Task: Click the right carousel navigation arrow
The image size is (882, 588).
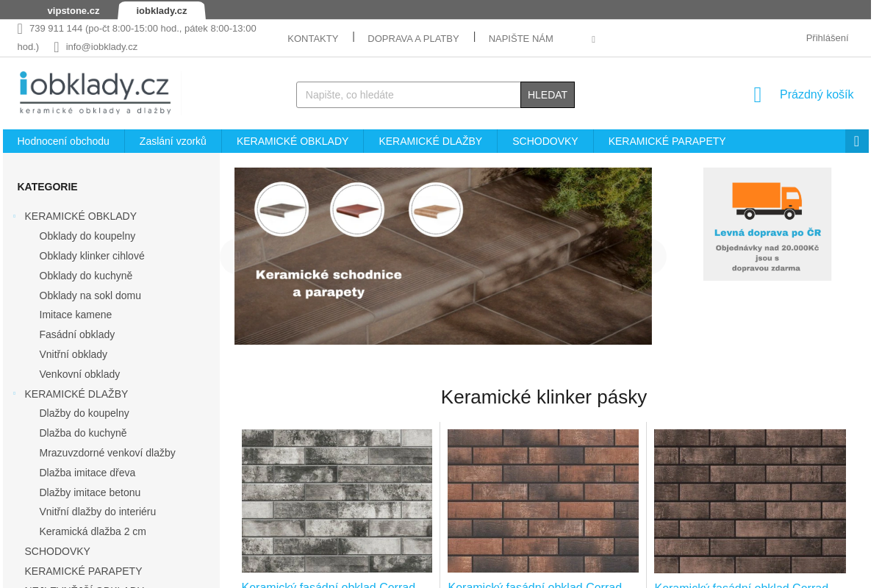Action: click(656, 257)
